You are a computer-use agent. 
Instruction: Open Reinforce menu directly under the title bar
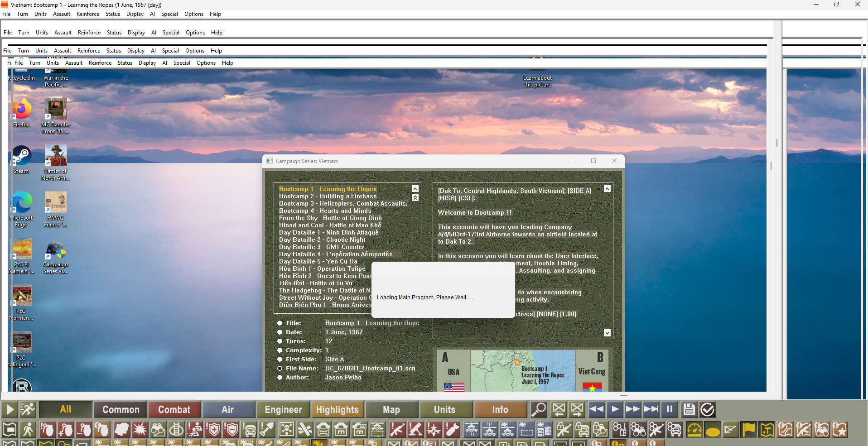pos(88,14)
